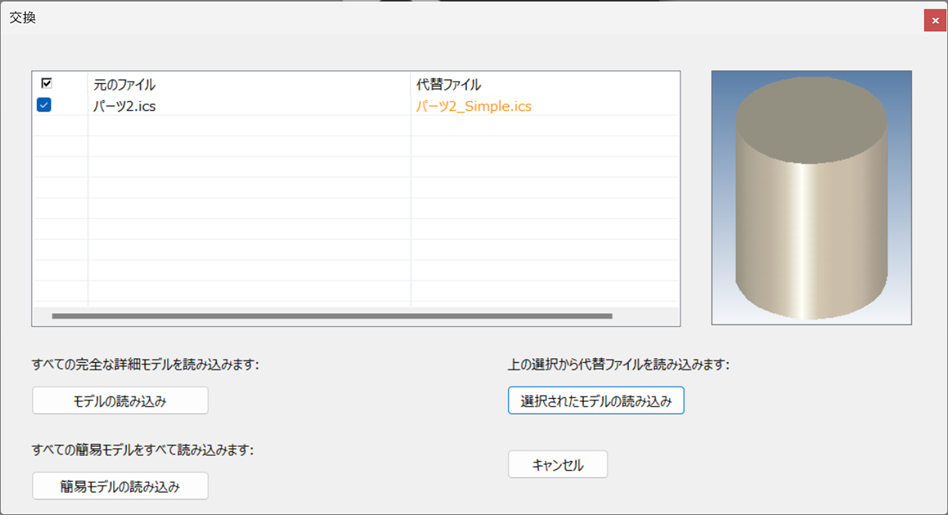
Task: Click the cylinder preview thumbnail
Action: coord(811,197)
